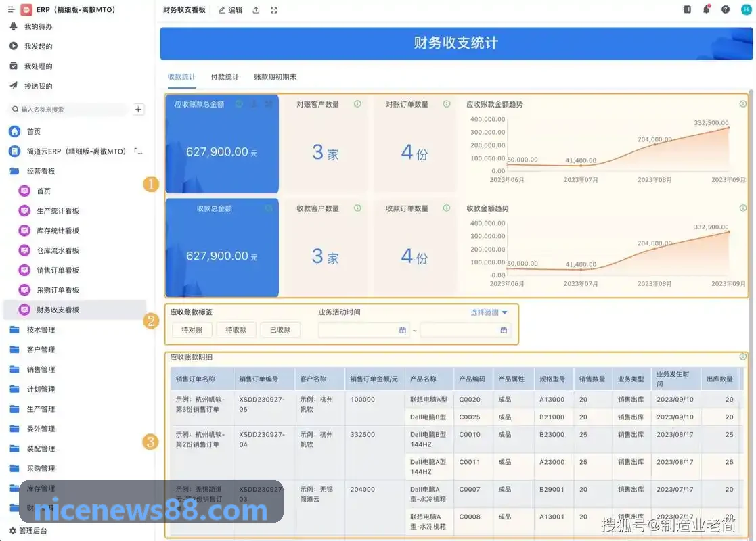Open 管理后台 settings
The height and width of the screenshot is (541, 756).
click(x=28, y=530)
